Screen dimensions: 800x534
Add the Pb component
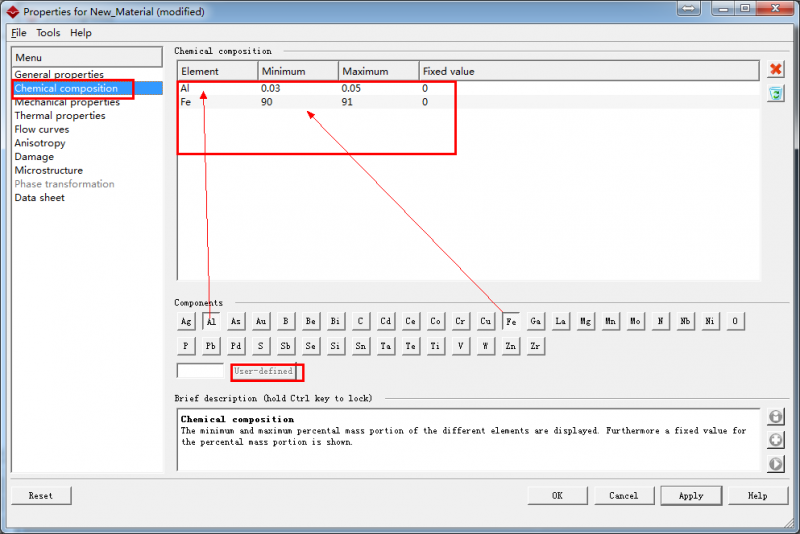(211, 346)
